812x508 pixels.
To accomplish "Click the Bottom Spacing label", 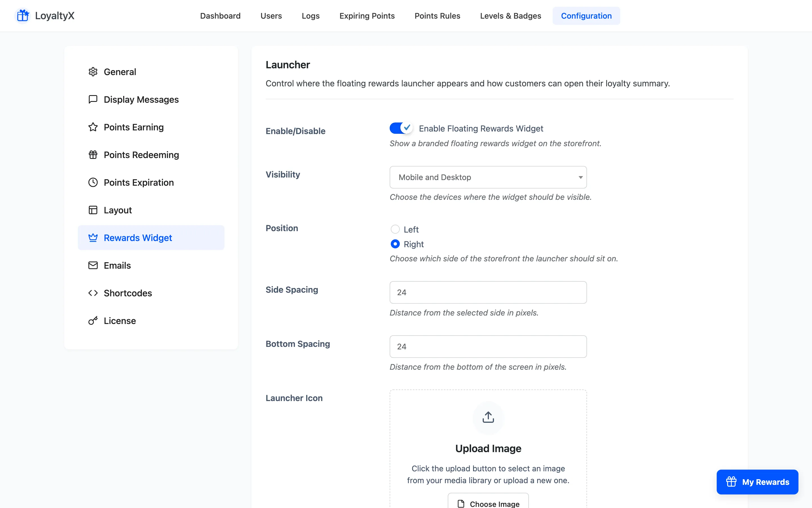I will pyautogui.click(x=298, y=344).
